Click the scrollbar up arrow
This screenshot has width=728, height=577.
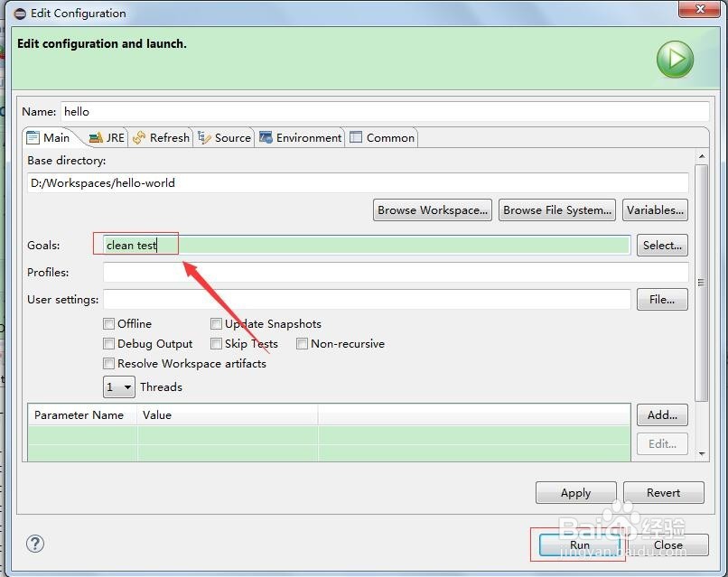(702, 156)
